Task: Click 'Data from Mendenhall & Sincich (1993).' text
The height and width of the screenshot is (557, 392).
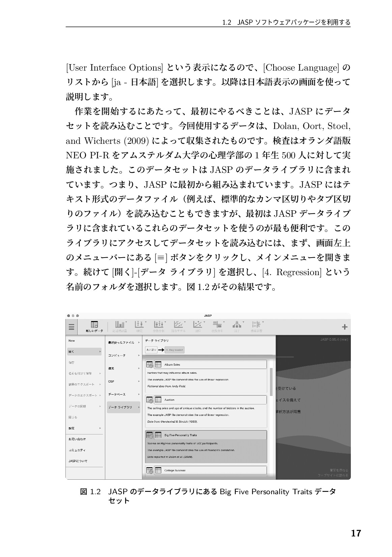Action: point(172,422)
